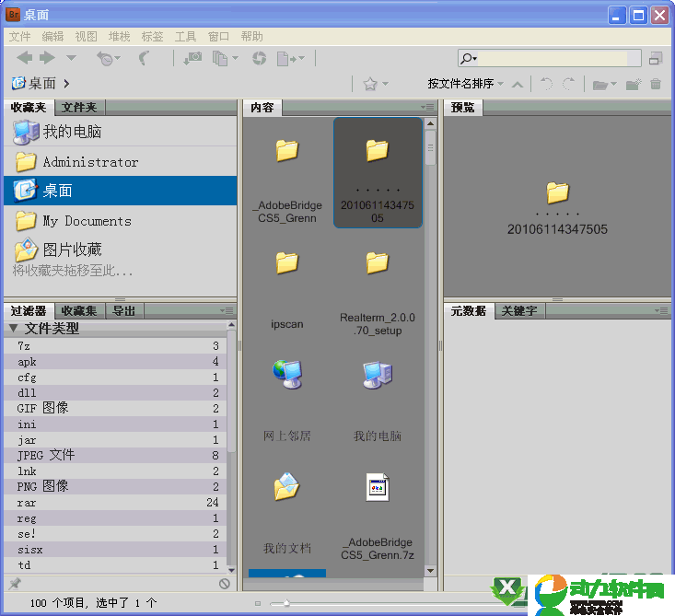Click the boomerang return-to-application icon
The width and height of the screenshot is (675, 616).
click(145, 58)
